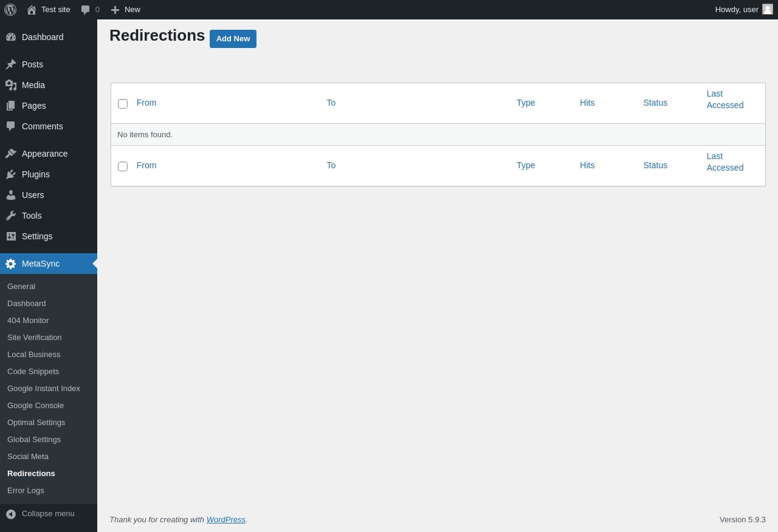Click the Appearance paintbrush icon

click(11, 154)
